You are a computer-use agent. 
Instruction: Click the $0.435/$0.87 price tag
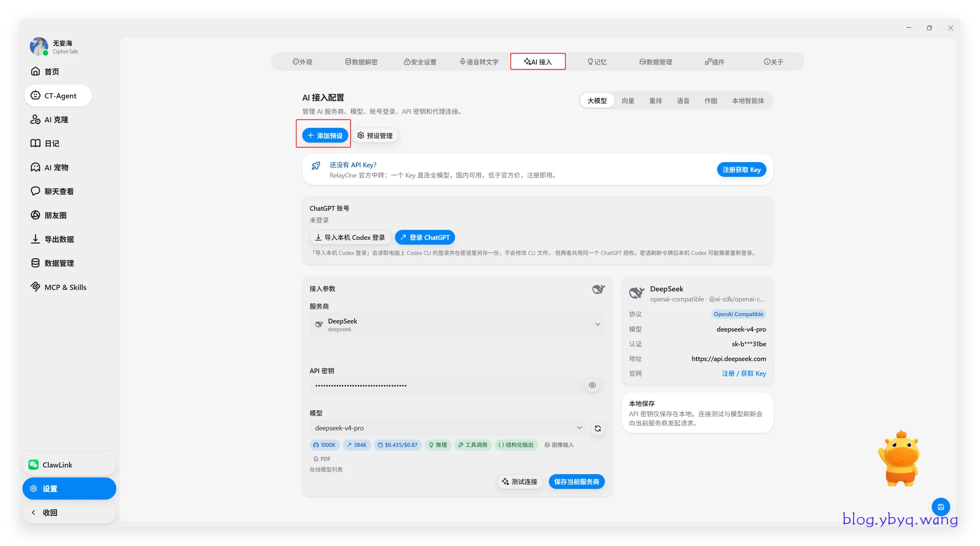click(398, 445)
